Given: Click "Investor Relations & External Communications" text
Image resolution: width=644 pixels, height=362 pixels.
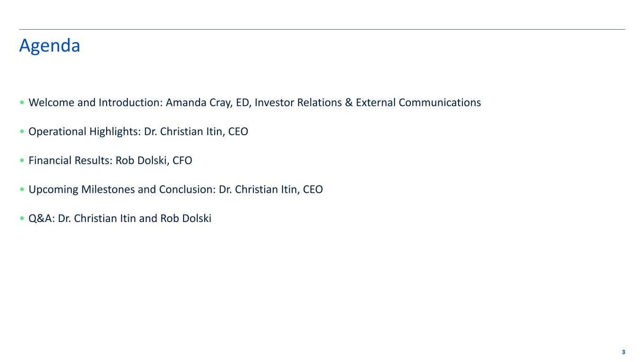Looking at the screenshot, I should point(368,103).
